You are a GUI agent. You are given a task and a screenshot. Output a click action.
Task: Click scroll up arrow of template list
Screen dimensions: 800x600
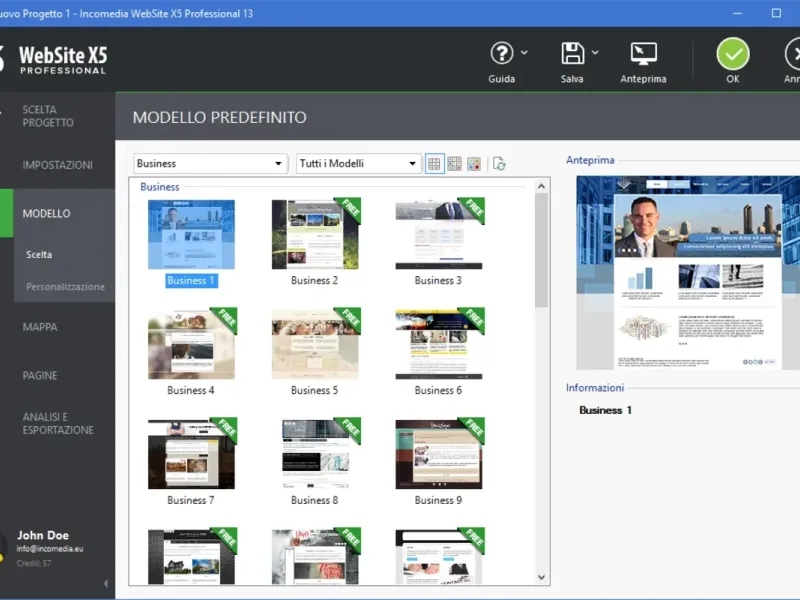click(x=541, y=186)
